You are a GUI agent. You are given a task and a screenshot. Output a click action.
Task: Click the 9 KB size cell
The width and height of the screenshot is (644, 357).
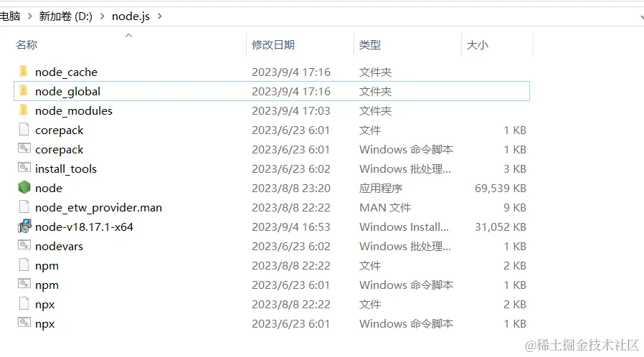[x=515, y=208]
